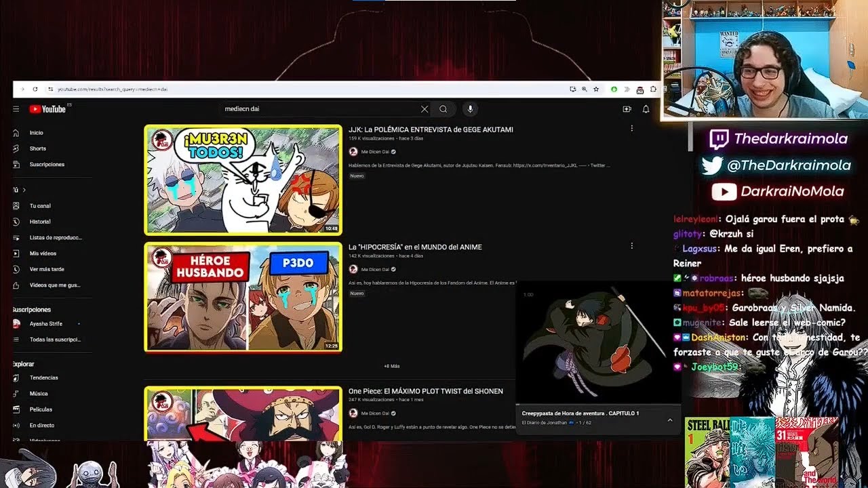Click the 'Explorar' sidebar heading
Viewport: 868px width, 488px height.
[23, 364]
